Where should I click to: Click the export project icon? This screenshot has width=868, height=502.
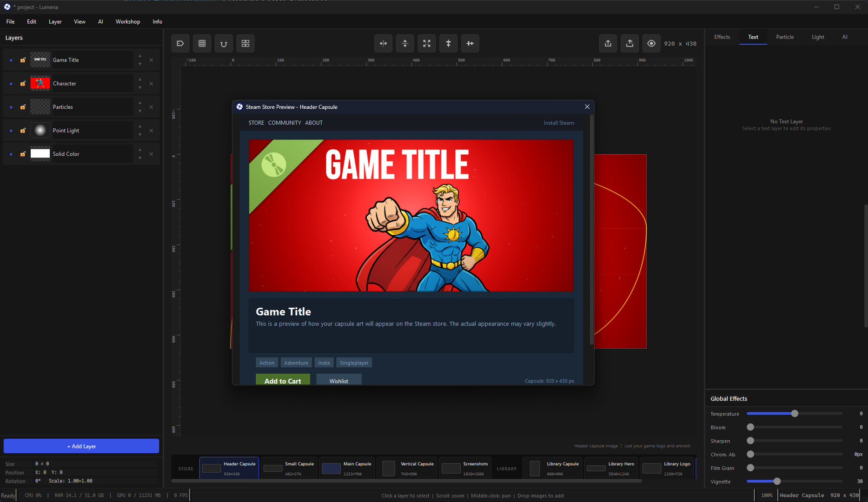point(608,43)
